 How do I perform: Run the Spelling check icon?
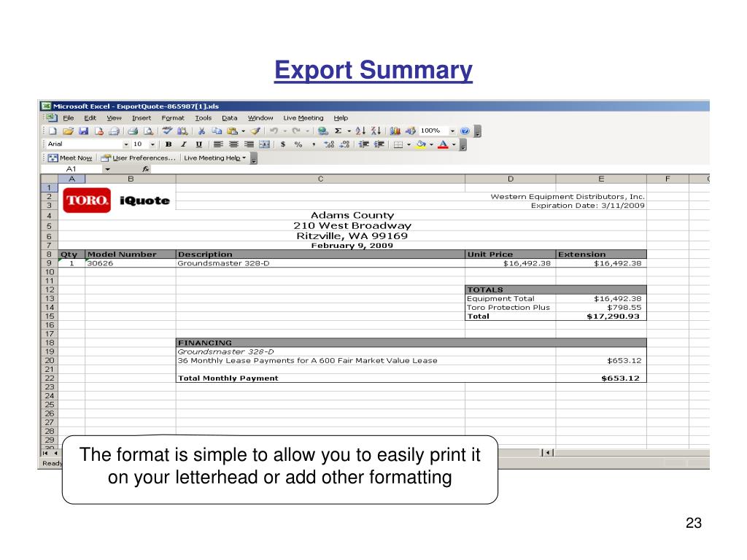click(167, 131)
